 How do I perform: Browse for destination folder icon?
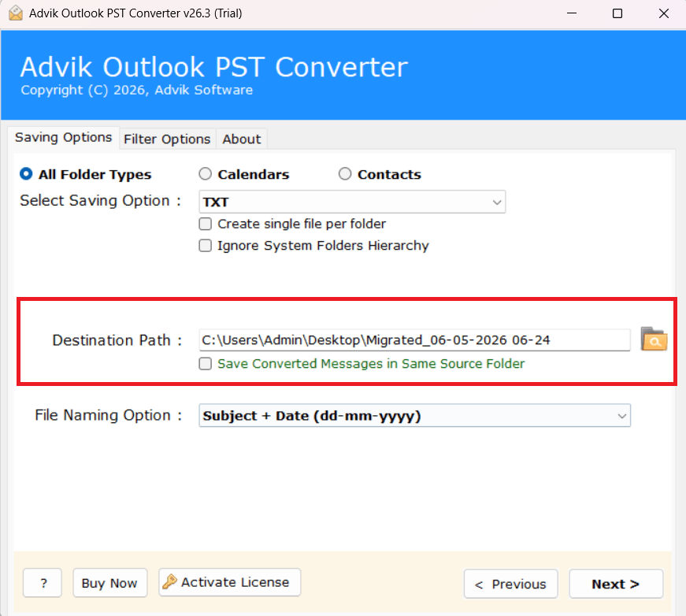(654, 339)
